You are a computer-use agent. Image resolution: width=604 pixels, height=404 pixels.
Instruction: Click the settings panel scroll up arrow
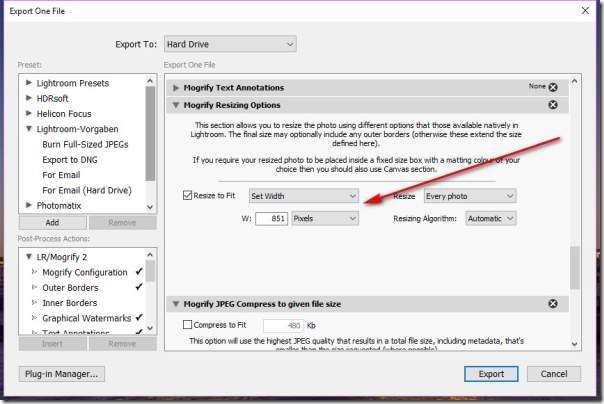coord(575,81)
